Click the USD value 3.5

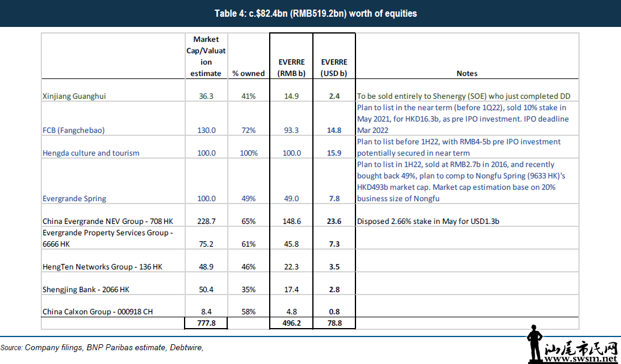pos(334,266)
